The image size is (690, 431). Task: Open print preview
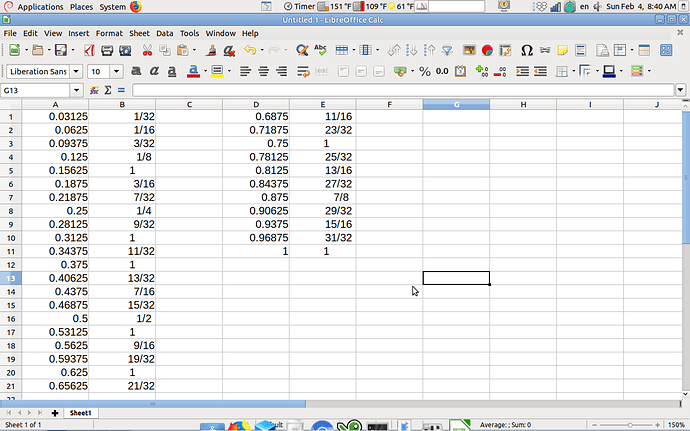click(x=125, y=50)
